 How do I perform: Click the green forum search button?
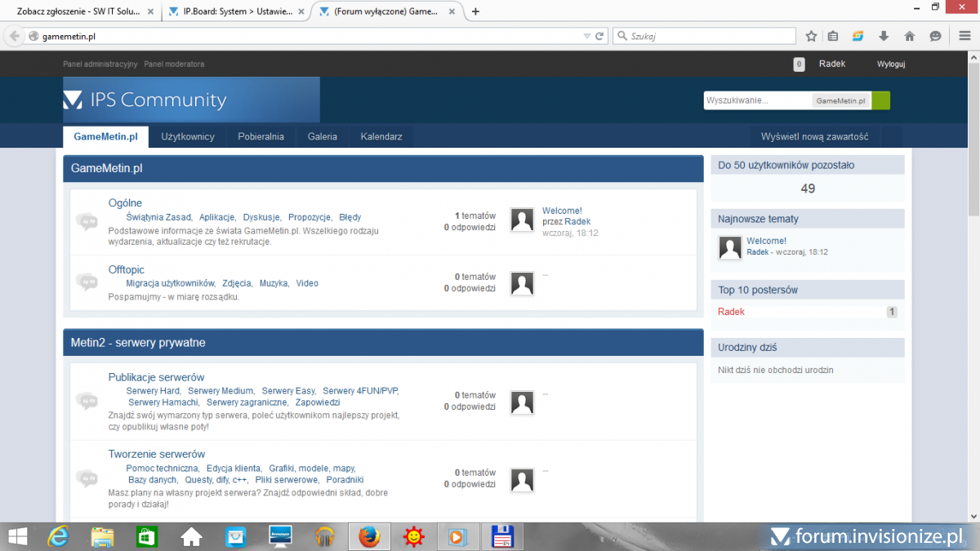coord(880,100)
